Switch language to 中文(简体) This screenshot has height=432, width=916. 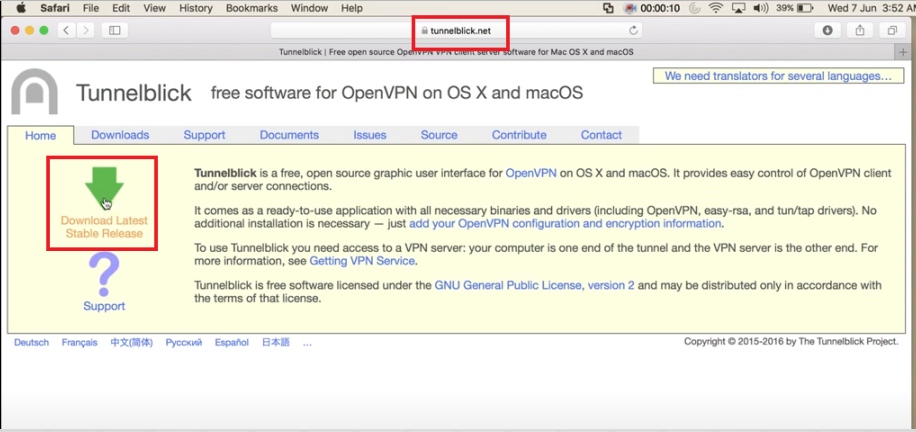tap(131, 343)
